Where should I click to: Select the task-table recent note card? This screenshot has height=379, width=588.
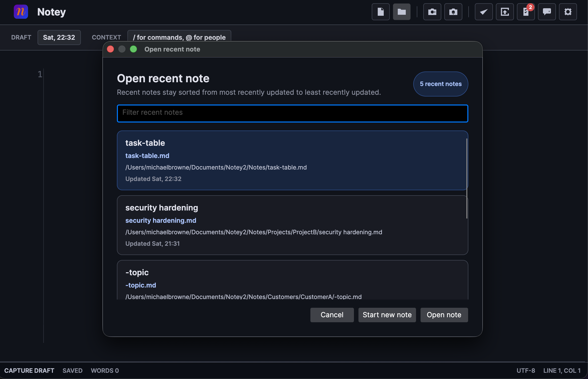(x=292, y=160)
